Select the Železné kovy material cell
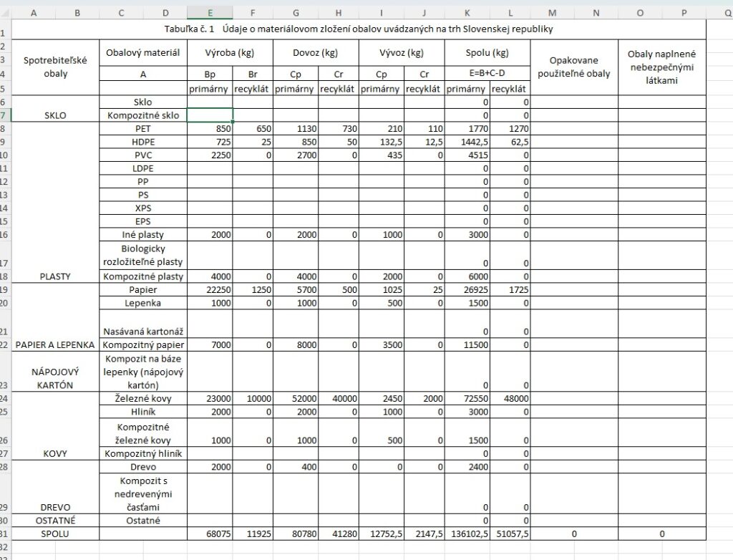The height and width of the screenshot is (560, 733). [x=143, y=398]
